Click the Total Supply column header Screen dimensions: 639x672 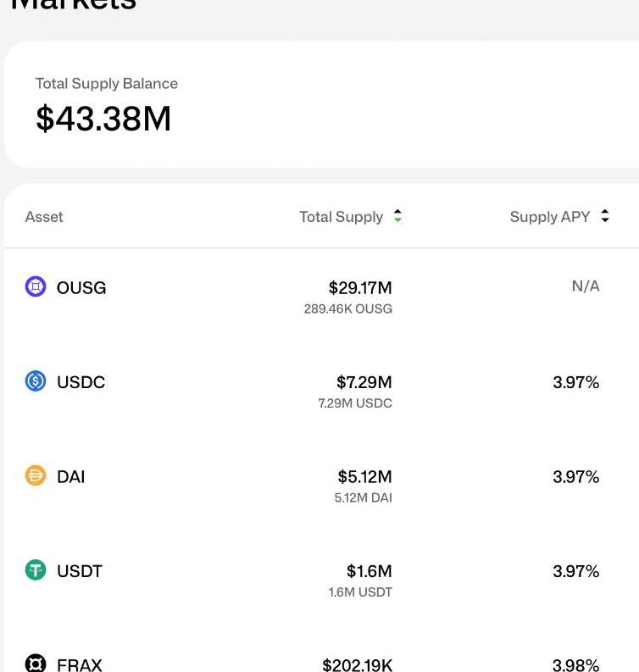pos(341,217)
